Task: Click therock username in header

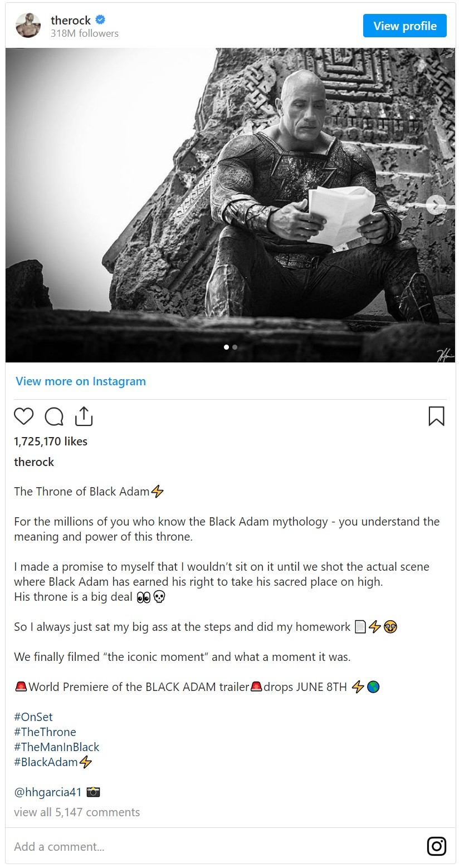Action: (70, 21)
